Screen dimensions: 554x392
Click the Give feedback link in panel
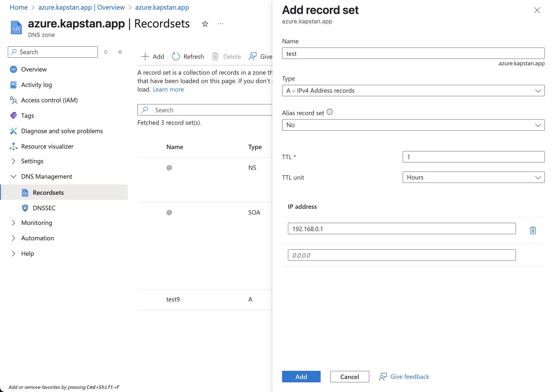[x=410, y=377]
